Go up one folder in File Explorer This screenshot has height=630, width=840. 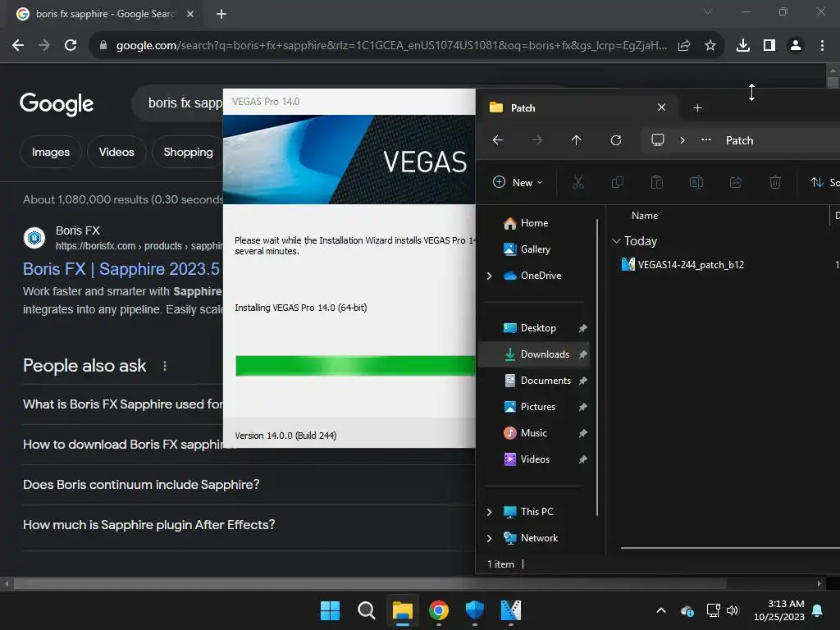tap(577, 140)
